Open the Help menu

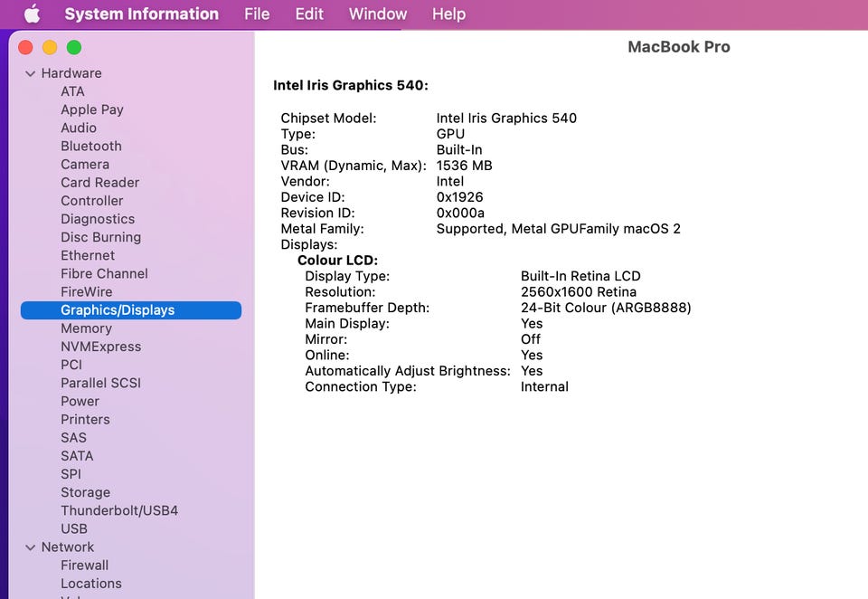tap(448, 14)
